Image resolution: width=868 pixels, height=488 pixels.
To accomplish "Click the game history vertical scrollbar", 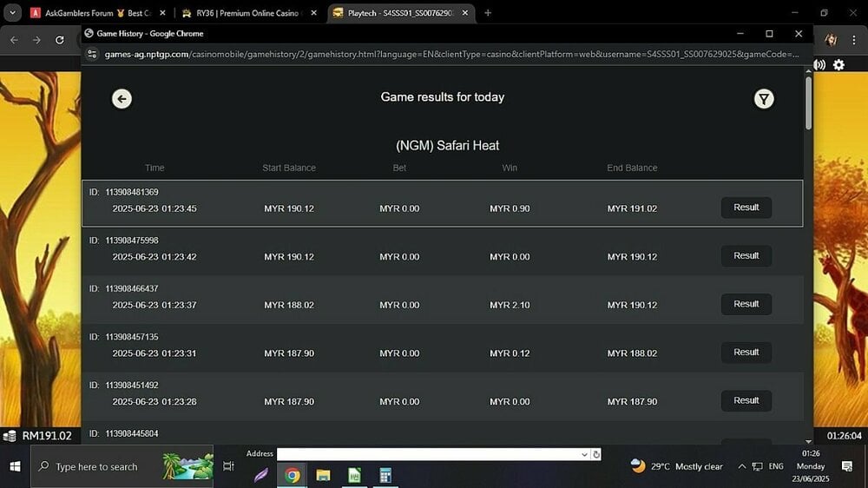I will (808, 104).
